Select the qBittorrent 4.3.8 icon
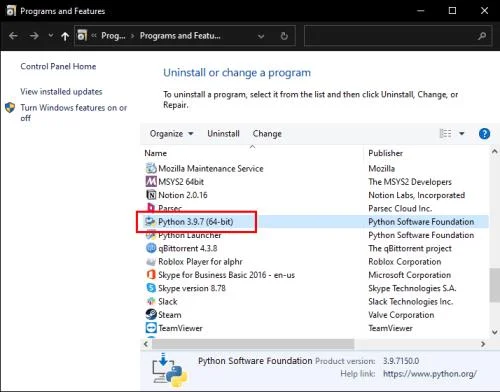Viewport: 500px width, 392px height. point(151,248)
